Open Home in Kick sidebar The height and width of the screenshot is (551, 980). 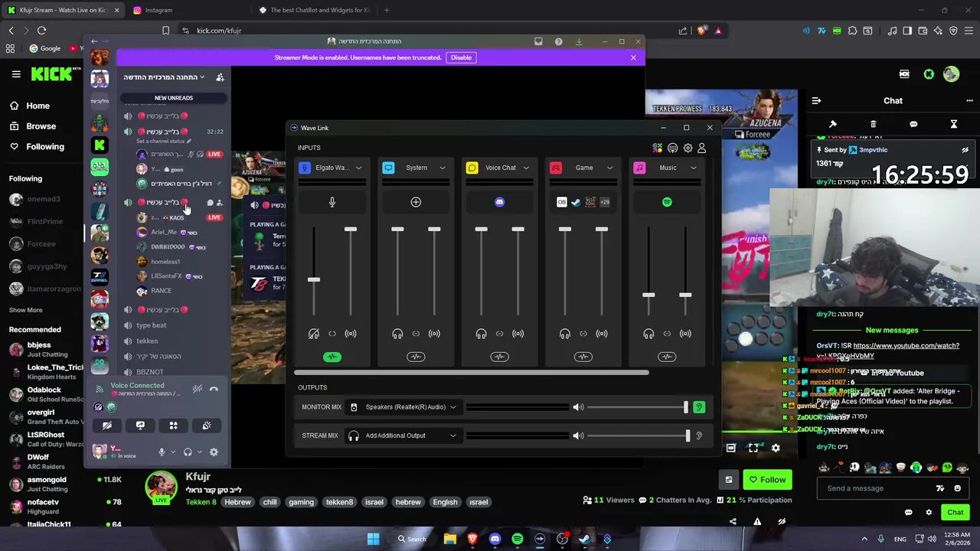point(38,106)
